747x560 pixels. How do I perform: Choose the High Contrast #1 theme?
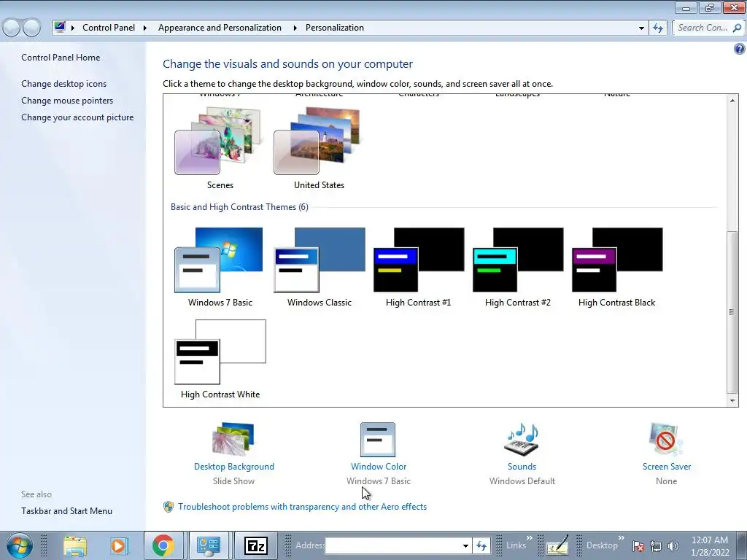click(x=418, y=260)
